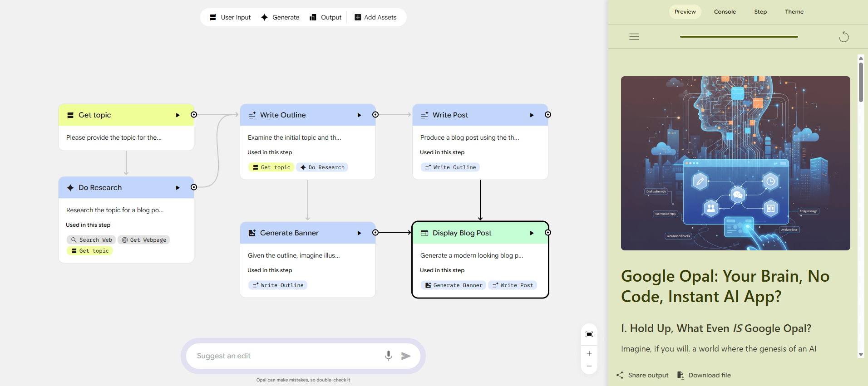Zoom in with the plus icon
This screenshot has height=386, width=868.
(x=589, y=353)
